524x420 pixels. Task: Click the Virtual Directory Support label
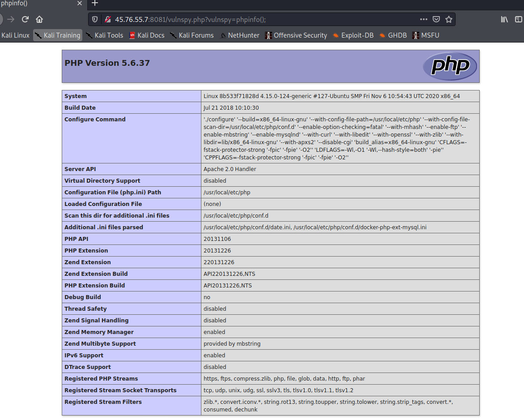tap(102, 180)
